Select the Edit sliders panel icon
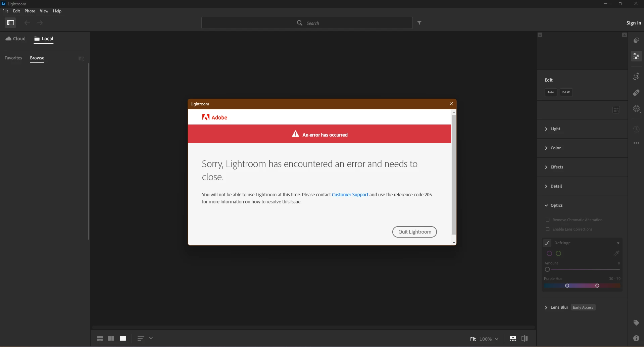The image size is (644, 347). click(636, 56)
